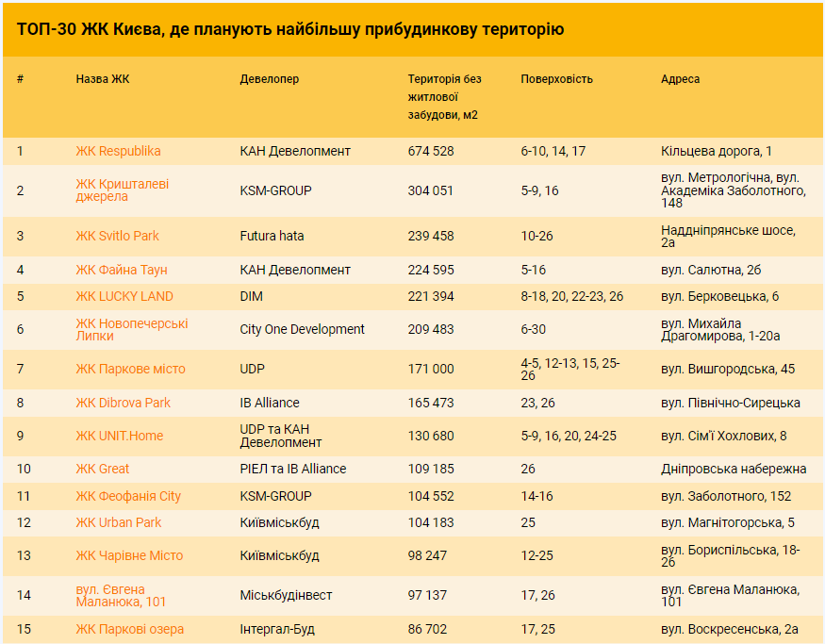Viewport: 825px width, 644px height.
Task: Open the ЖК Dibrova Park link
Action: [x=123, y=403]
